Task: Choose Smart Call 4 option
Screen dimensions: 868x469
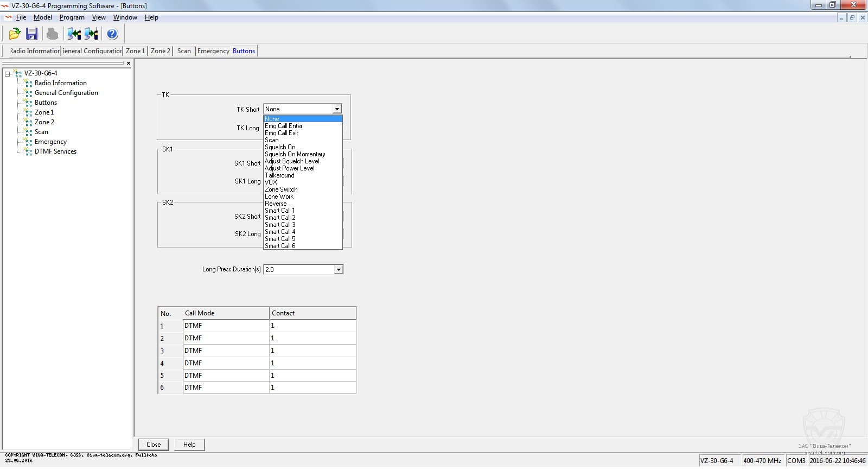Action: click(303, 232)
